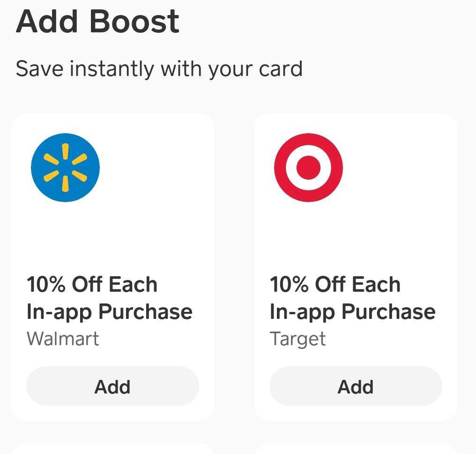Click the Walmart brand mark above the offer text
Screen dimensions: 476x454
pyautogui.click(x=66, y=167)
